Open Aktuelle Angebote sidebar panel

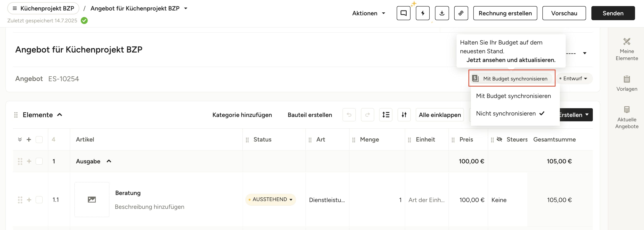pos(627,117)
